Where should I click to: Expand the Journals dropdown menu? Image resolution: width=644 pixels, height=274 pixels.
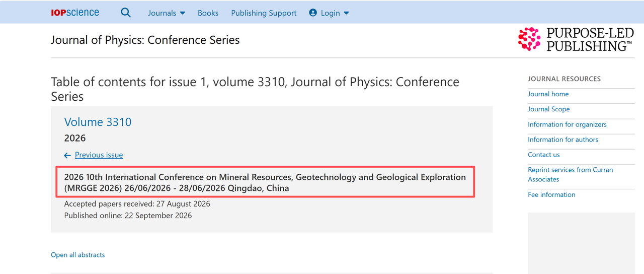tap(167, 13)
